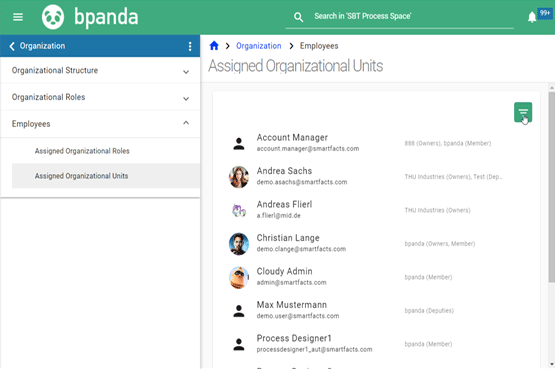
Task: Click Process Designer1's person icon
Action: (x=239, y=344)
